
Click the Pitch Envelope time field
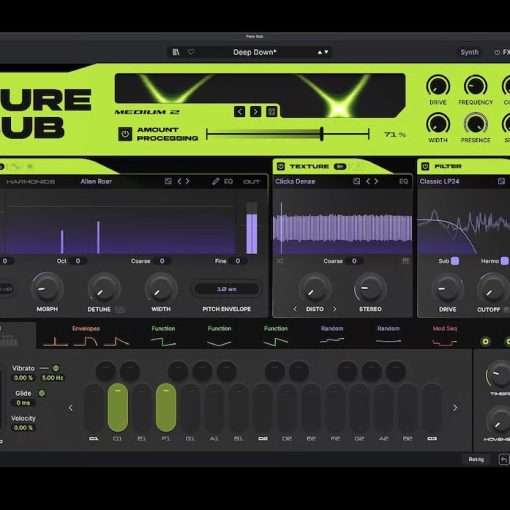227,289
